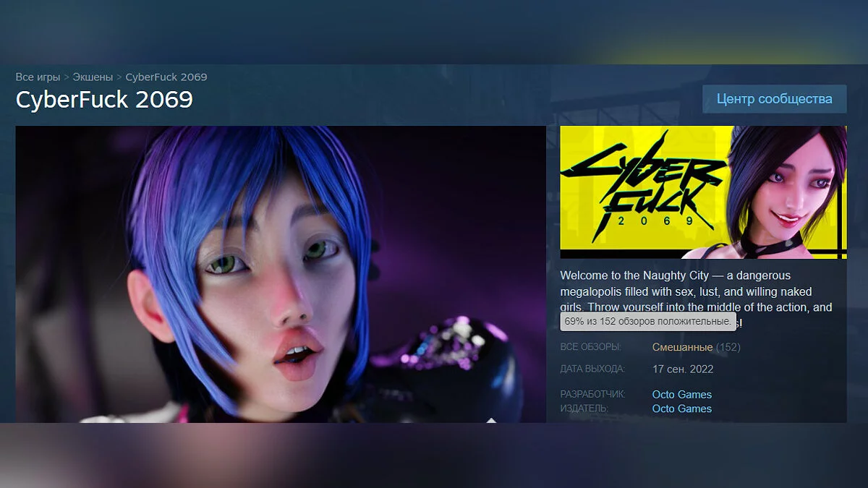Click the Octo Games publisher link
868x488 pixels.
click(681, 408)
